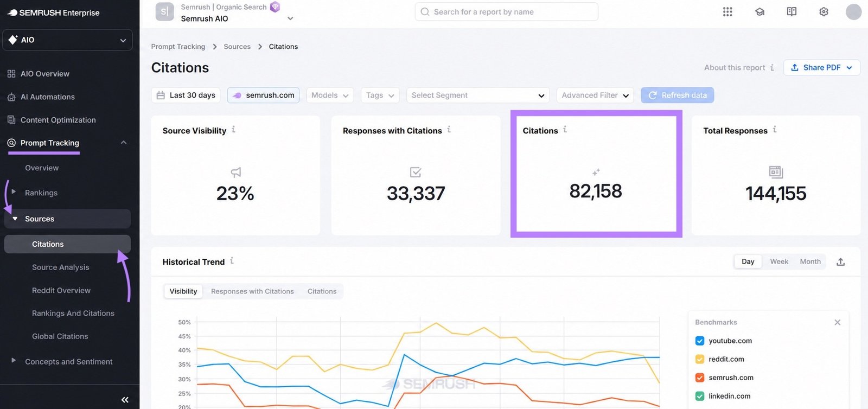Close the Benchmarks panel
The height and width of the screenshot is (409, 868).
[x=837, y=322]
